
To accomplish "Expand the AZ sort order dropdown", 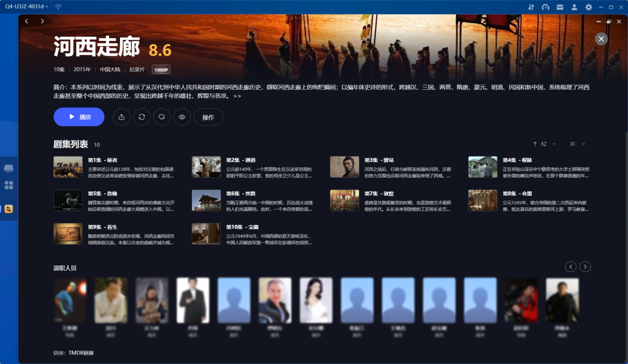I will point(544,144).
